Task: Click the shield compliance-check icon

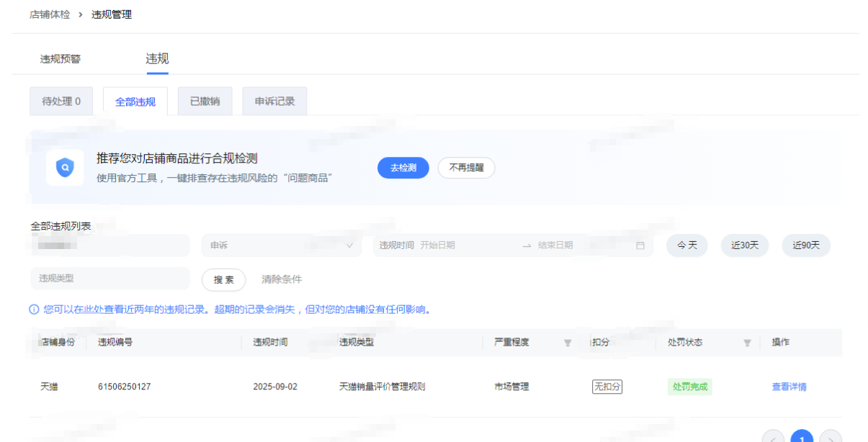Action: pos(65,168)
